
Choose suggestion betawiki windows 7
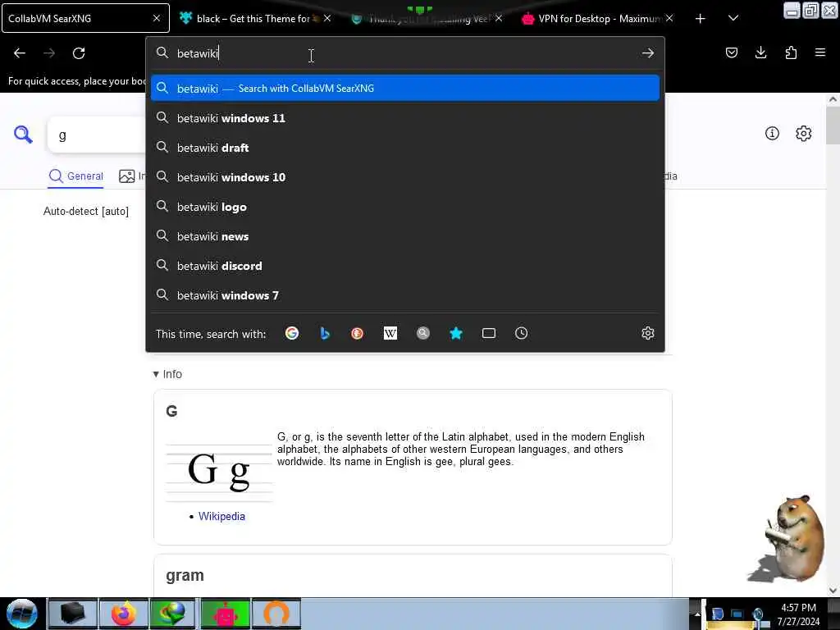tap(405, 295)
